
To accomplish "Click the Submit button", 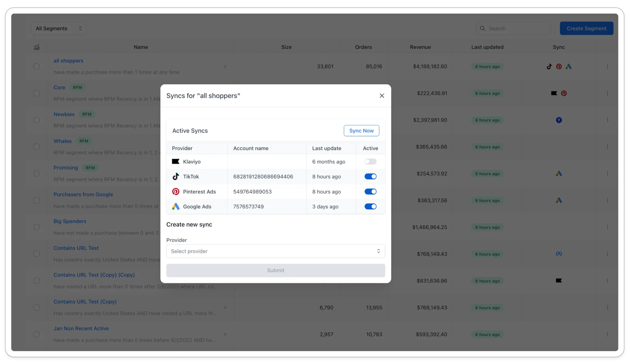I will [275, 270].
